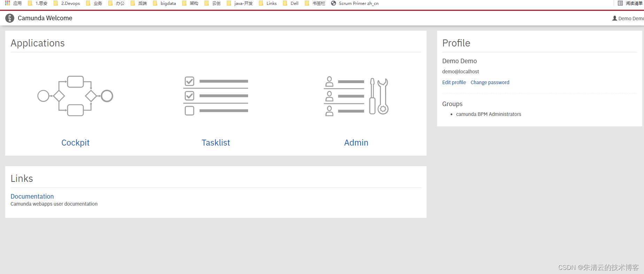Open the 1.思安 bookmark folder

coord(38,3)
